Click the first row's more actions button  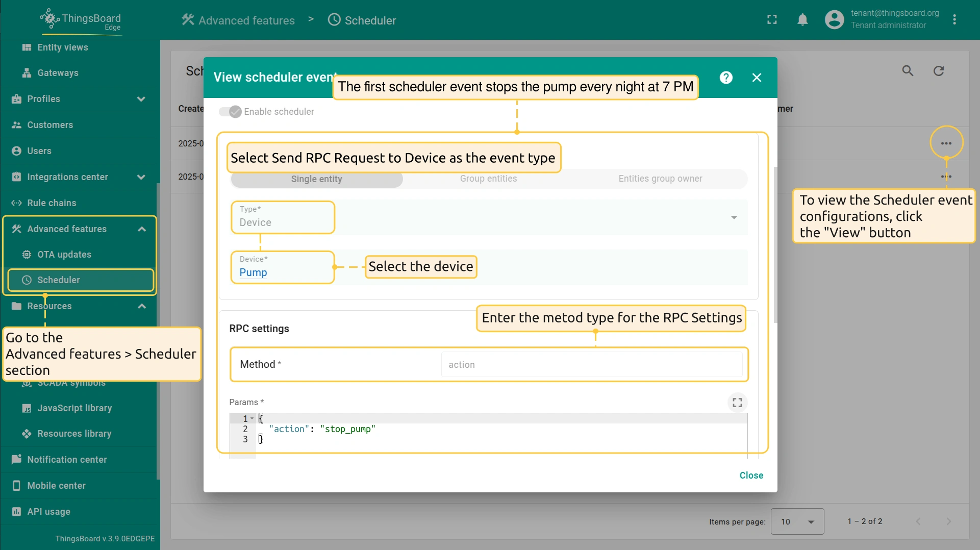point(946,143)
